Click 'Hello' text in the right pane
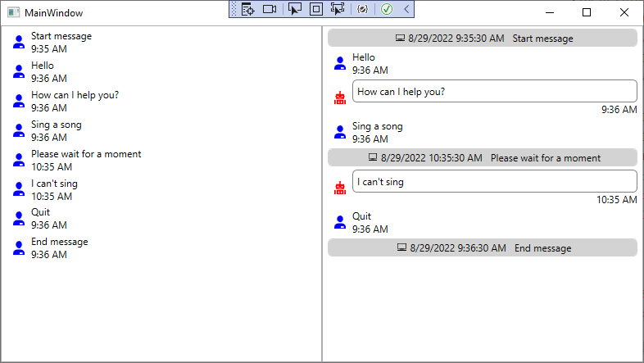The width and height of the screenshot is (644, 363). click(x=364, y=57)
